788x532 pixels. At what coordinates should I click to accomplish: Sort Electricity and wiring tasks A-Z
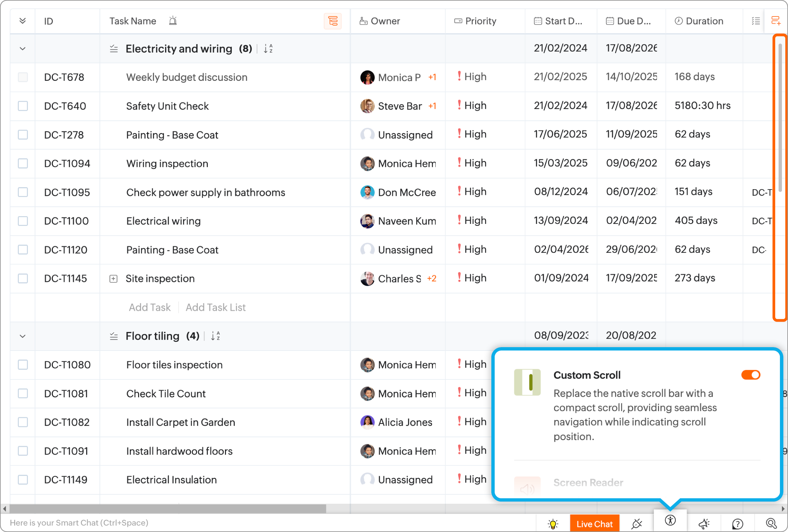pyautogui.click(x=268, y=49)
